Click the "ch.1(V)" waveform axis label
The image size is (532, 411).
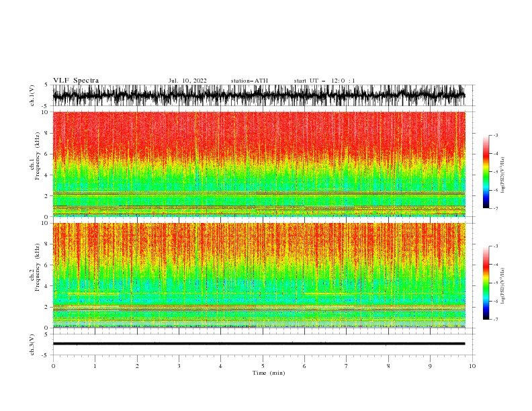[32, 95]
